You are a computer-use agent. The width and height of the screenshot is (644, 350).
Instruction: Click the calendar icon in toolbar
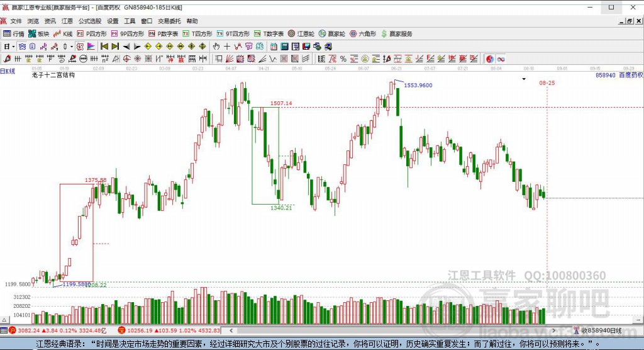pos(274,47)
